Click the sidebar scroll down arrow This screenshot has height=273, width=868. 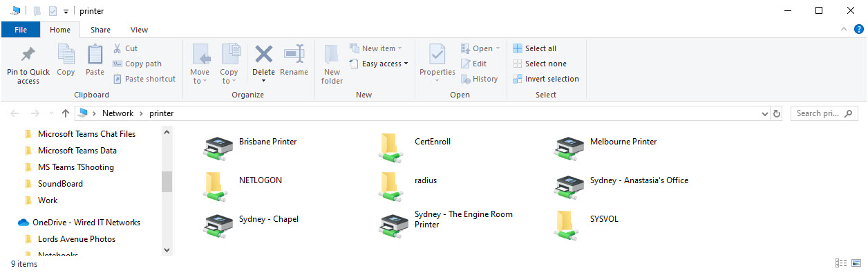(167, 250)
